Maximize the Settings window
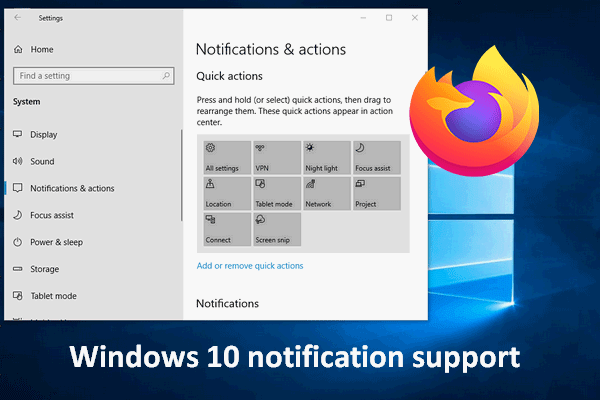The image size is (600, 400). pyautogui.click(x=389, y=18)
